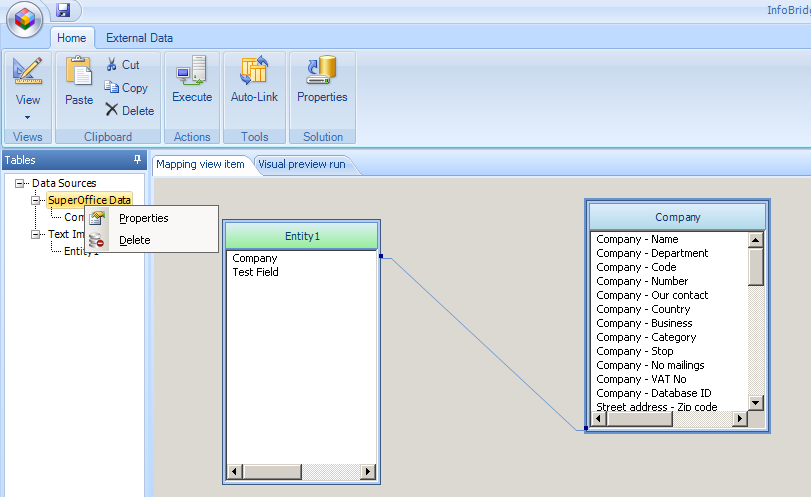Click the ribbon Properties database icon
Image resolution: width=811 pixels, height=497 pixels.
[322, 70]
